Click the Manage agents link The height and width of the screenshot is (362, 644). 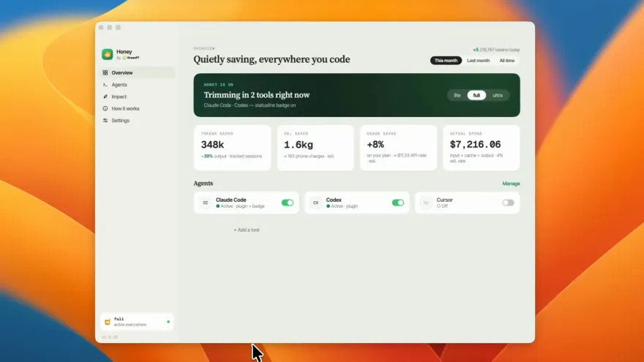coord(511,184)
